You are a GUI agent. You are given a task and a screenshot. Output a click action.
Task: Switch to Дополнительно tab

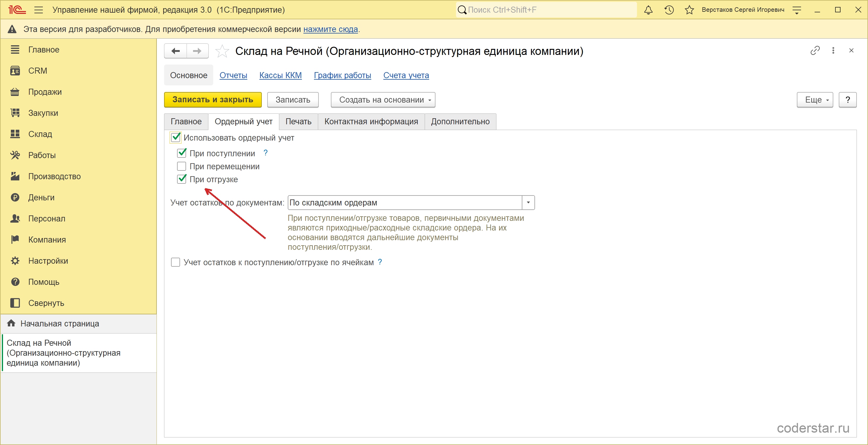pyautogui.click(x=460, y=121)
